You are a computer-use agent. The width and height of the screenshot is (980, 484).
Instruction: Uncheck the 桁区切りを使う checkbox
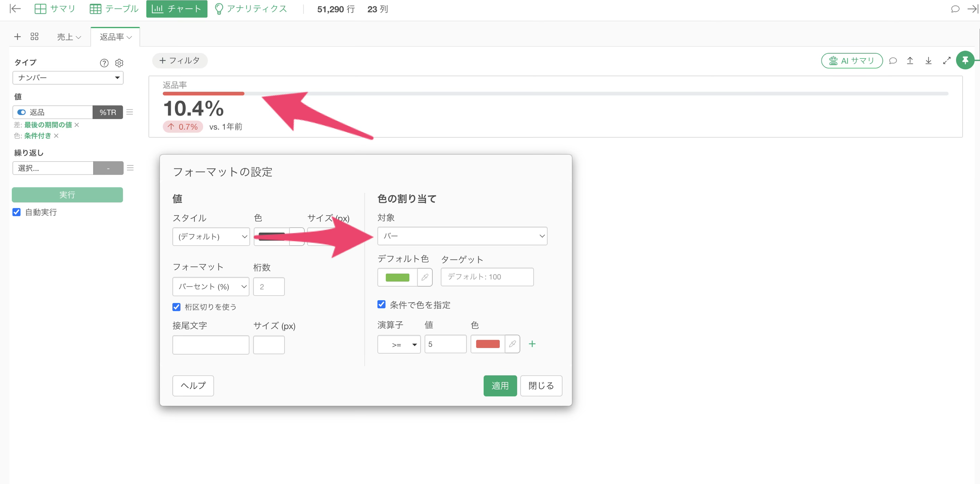click(x=177, y=307)
